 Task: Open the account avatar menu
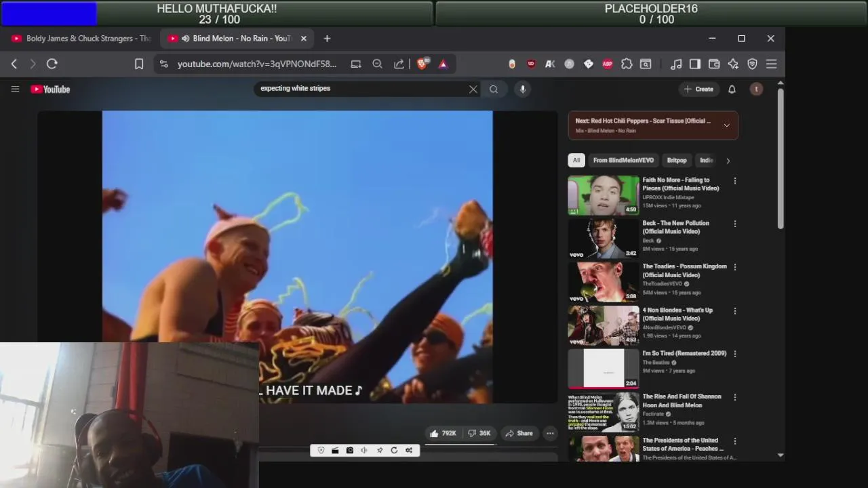[756, 89]
